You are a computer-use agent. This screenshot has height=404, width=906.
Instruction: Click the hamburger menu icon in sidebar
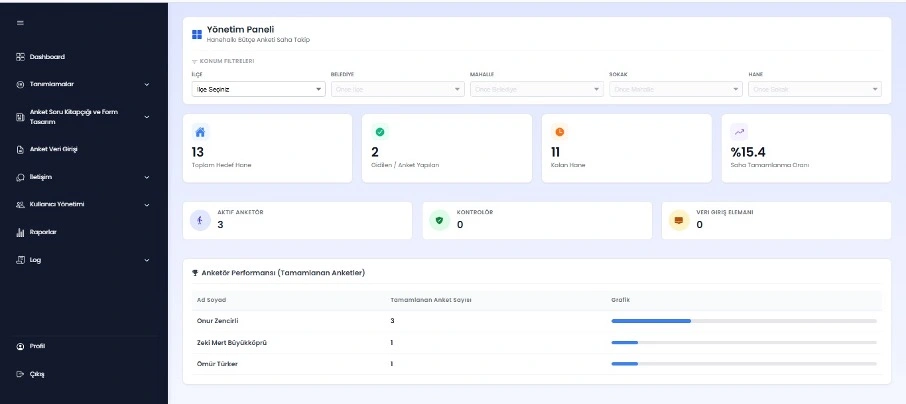[x=20, y=23]
